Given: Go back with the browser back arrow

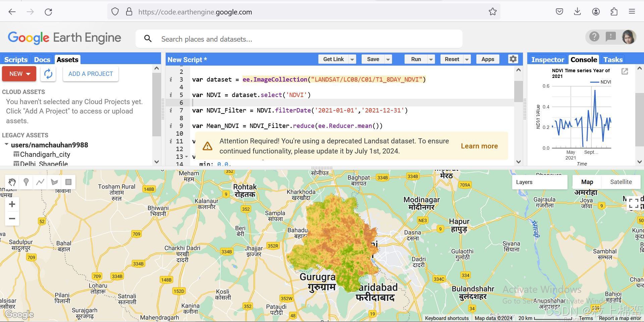Looking at the screenshot, I should click(x=12, y=12).
